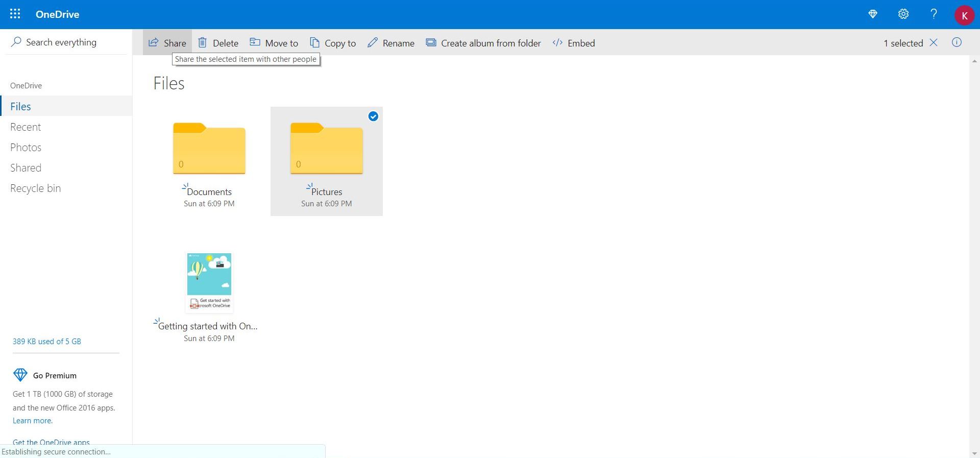The image size is (980, 458).
Task: Open the Getting started with OneDrive thumbnail
Action: (209, 282)
